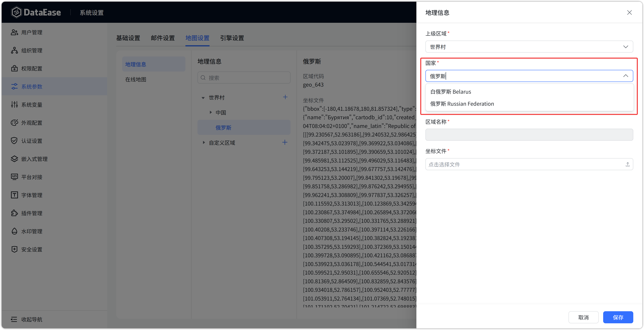Click the upload icon in 坐标文件 field
The height and width of the screenshot is (330, 644).
click(x=627, y=164)
